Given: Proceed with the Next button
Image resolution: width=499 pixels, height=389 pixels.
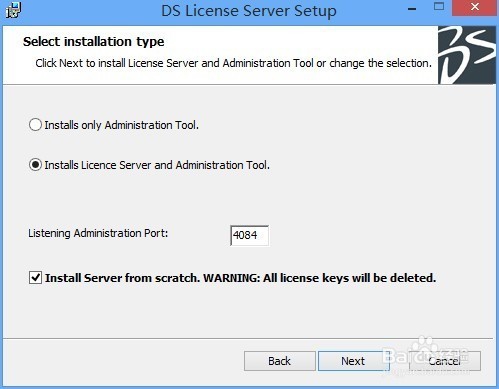Looking at the screenshot, I should (353, 361).
